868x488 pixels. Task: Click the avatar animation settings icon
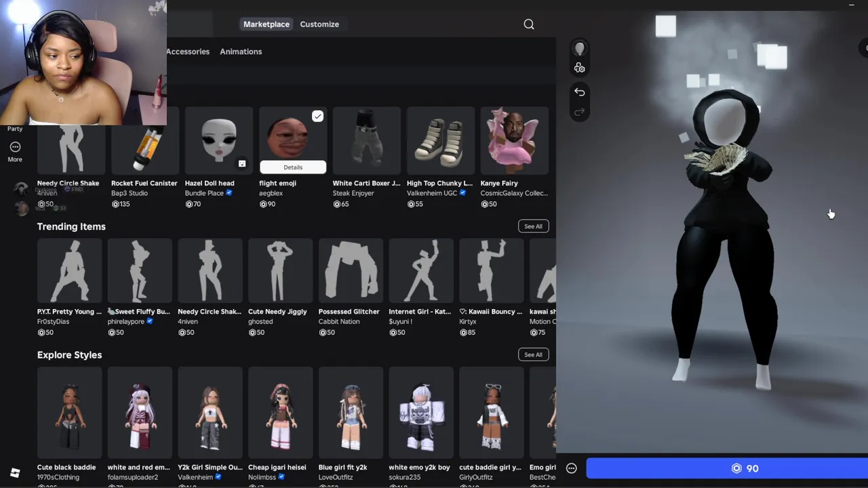pos(580,68)
